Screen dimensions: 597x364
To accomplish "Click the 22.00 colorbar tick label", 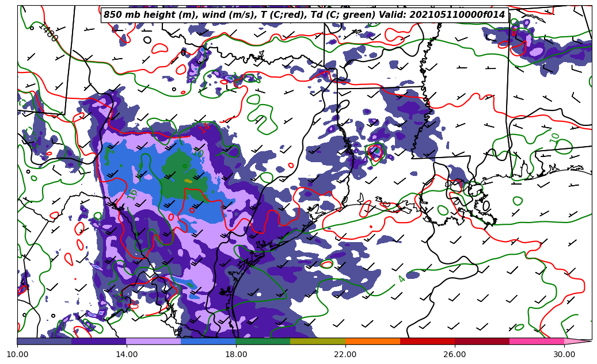I will [x=345, y=354].
